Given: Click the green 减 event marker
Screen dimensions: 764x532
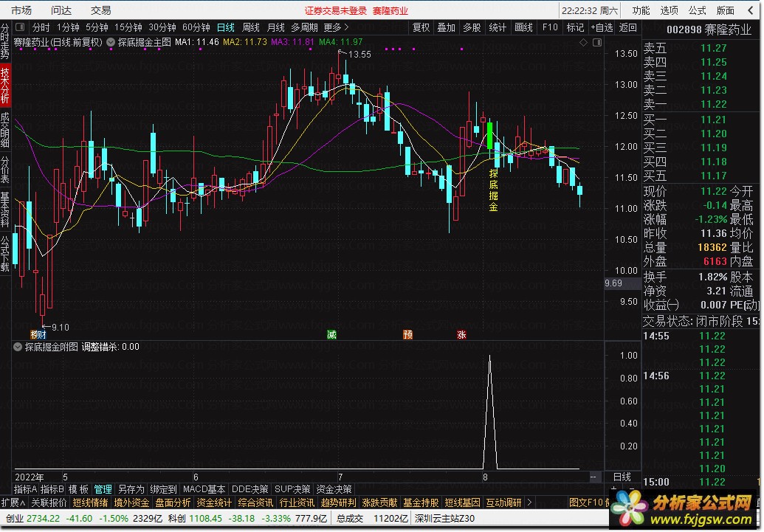Looking at the screenshot, I should 331,335.
